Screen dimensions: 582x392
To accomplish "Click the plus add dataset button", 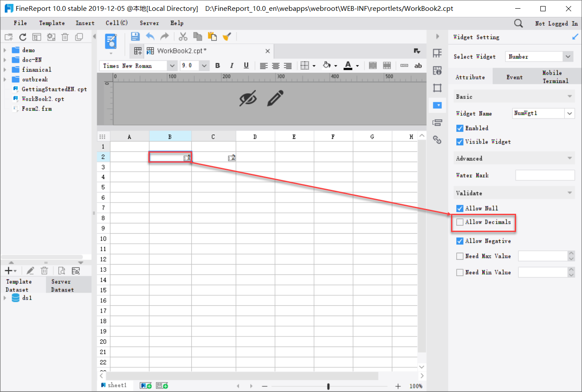I will pyautogui.click(x=10, y=271).
